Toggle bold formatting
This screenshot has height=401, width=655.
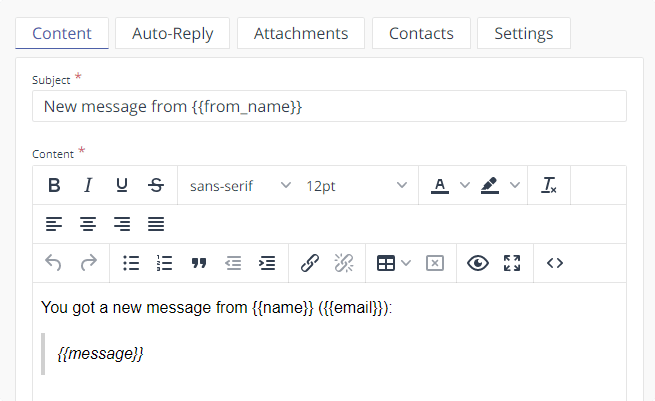pos(54,185)
